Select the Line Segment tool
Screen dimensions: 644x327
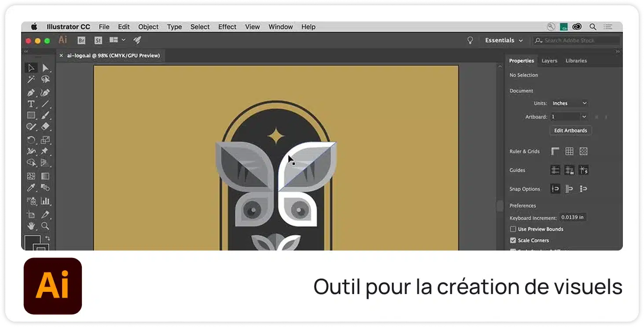click(x=45, y=104)
